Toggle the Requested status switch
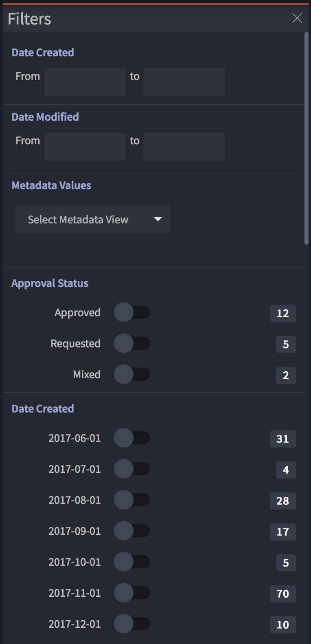Viewport: 311px width, 644px height. click(132, 343)
